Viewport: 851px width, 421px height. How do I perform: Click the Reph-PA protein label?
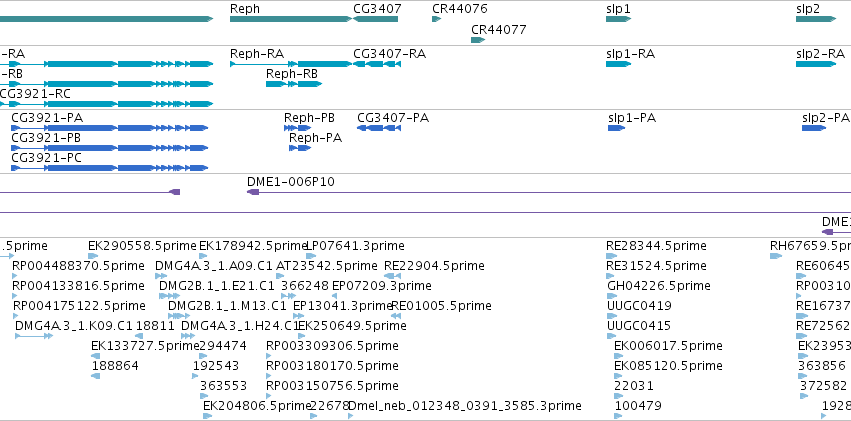click(x=315, y=138)
